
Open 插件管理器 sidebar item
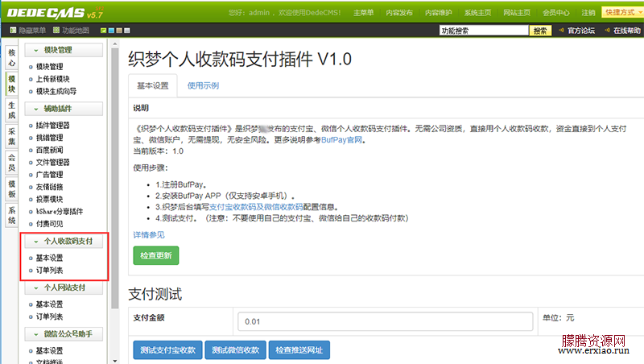click(x=52, y=126)
